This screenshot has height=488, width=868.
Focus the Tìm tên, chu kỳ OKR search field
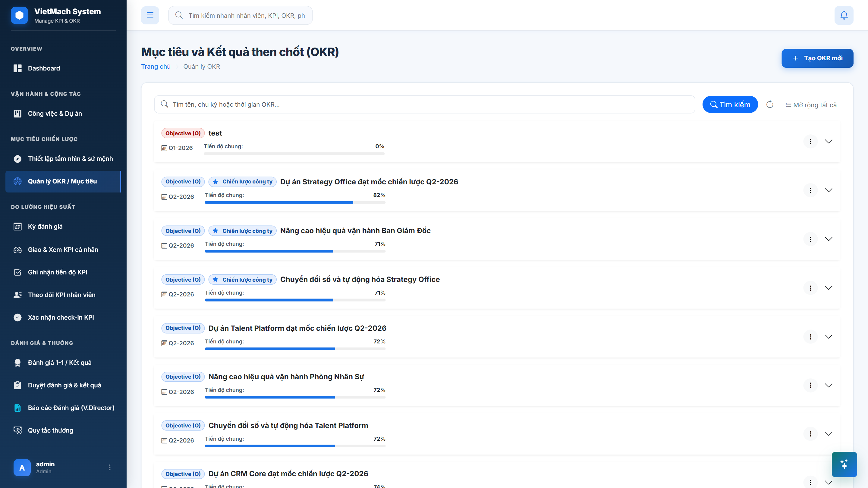pyautogui.click(x=425, y=105)
